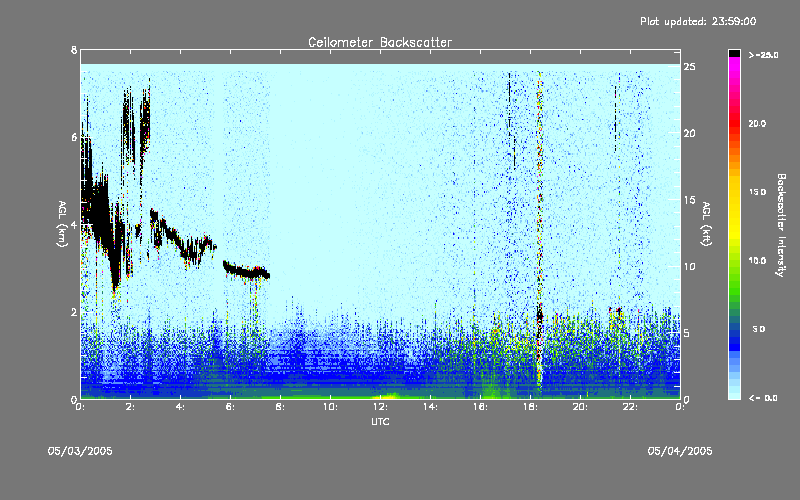Select the "2" tick on the km axis
The width and height of the screenshot is (800, 500).
click(x=74, y=312)
